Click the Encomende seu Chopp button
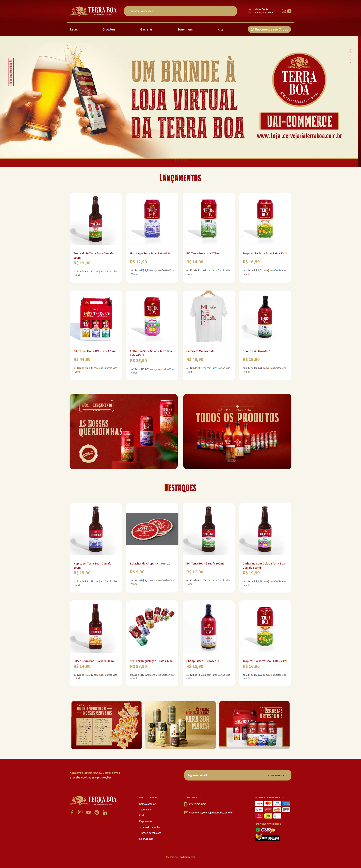 269,29
